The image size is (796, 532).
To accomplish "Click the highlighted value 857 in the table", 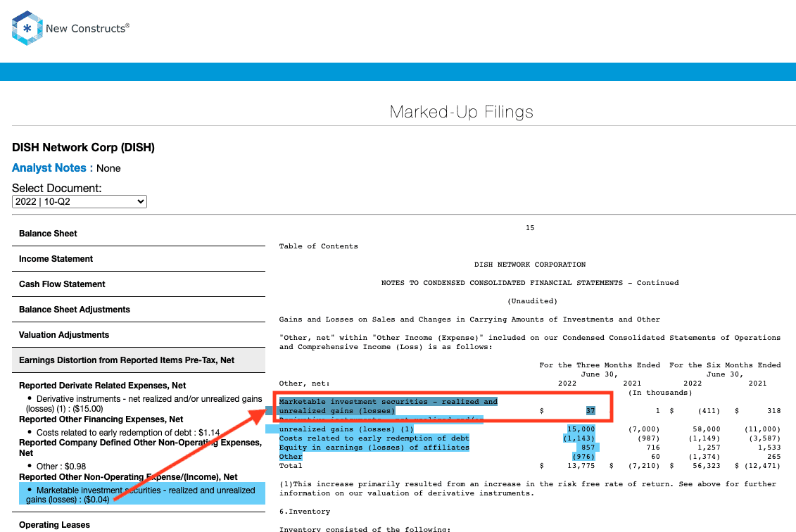I will [588, 448].
